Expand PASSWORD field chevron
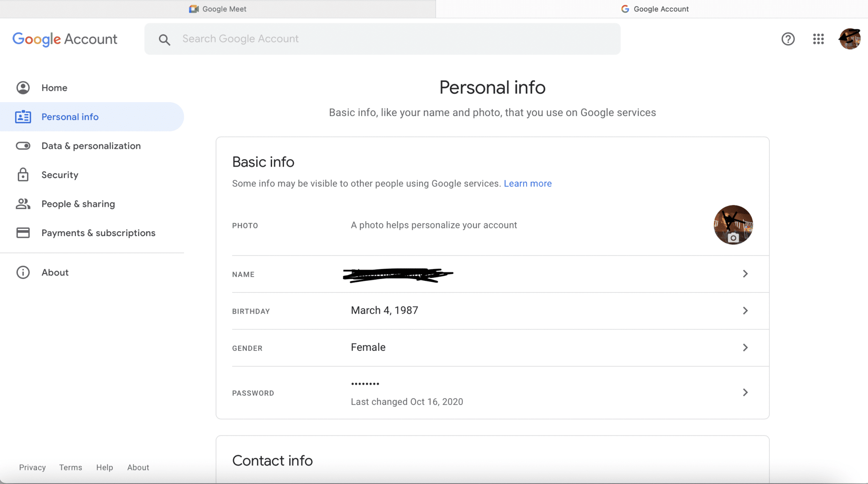Image resolution: width=868 pixels, height=484 pixels. point(744,392)
